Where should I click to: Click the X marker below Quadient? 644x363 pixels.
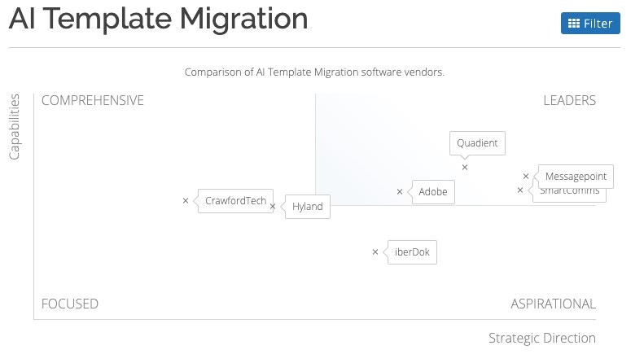465,167
